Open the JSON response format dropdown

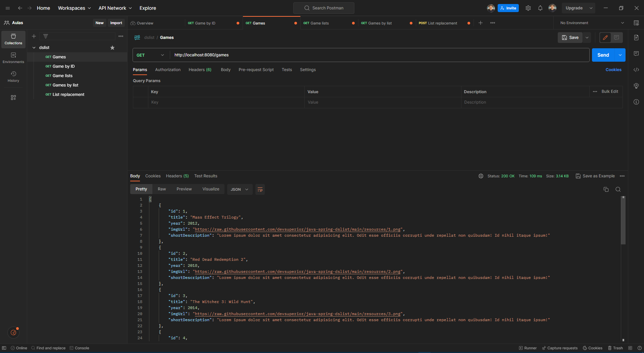click(240, 189)
